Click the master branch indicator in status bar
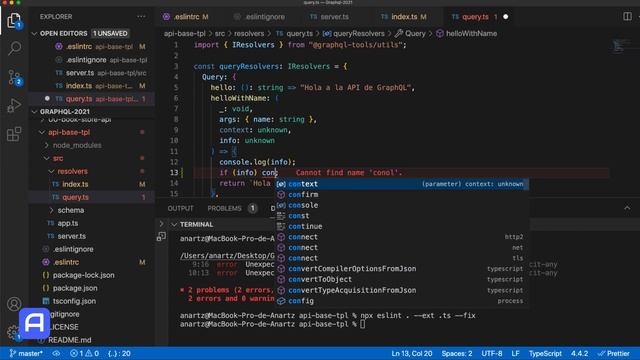Screen dimensions: 640x360 point(26,353)
